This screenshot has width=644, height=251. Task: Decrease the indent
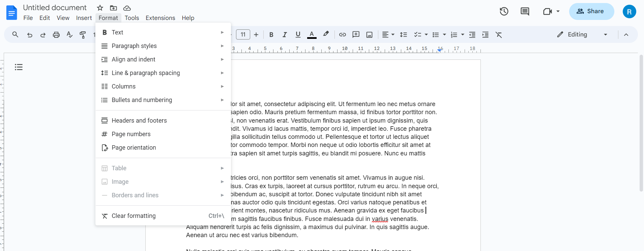pos(472,34)
